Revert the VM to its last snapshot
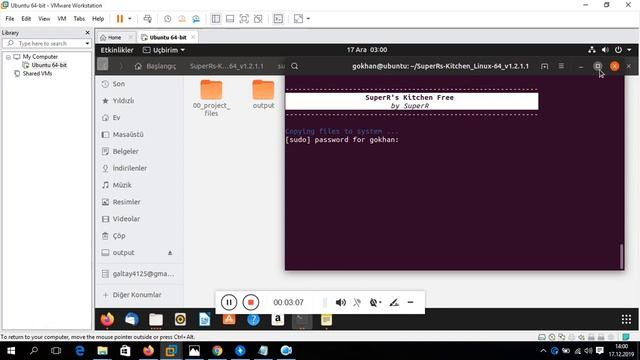The image size is (640, 360). coord(182,19)
